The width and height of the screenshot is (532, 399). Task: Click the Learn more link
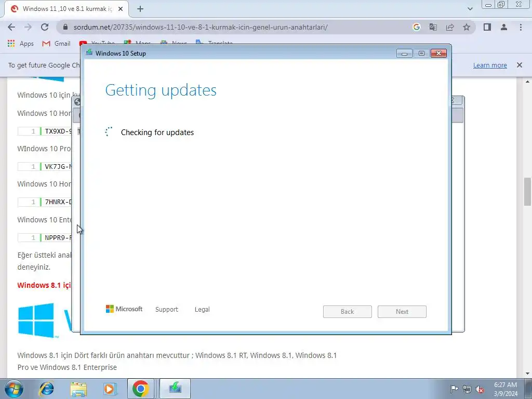pyautogui.click(x=490, y=65)
